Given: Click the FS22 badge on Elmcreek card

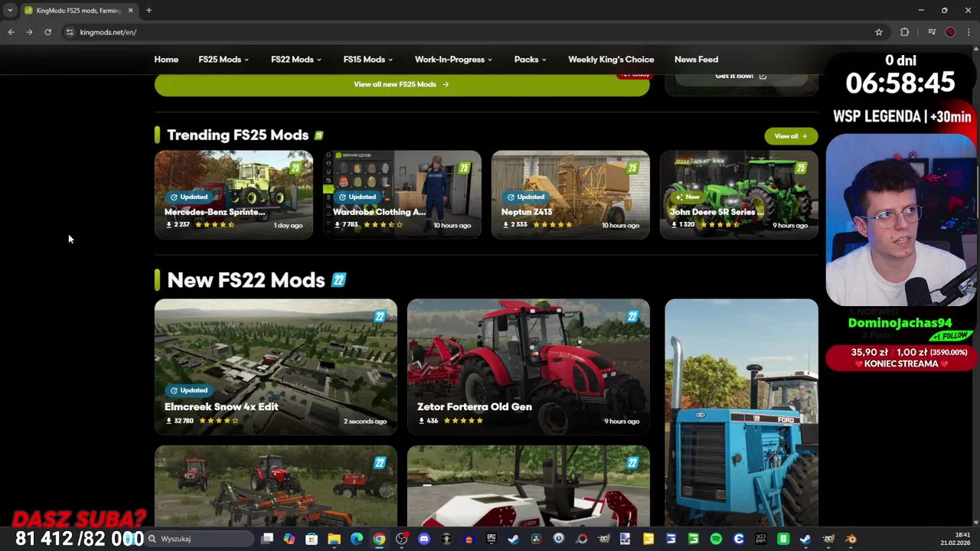Looking at the screenshot, I should click(380, 316).
